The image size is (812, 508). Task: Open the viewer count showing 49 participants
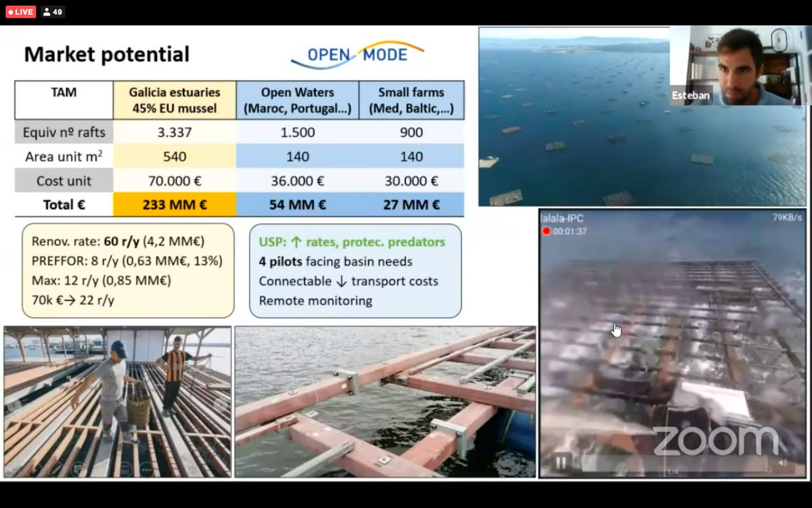click(53, 11)
